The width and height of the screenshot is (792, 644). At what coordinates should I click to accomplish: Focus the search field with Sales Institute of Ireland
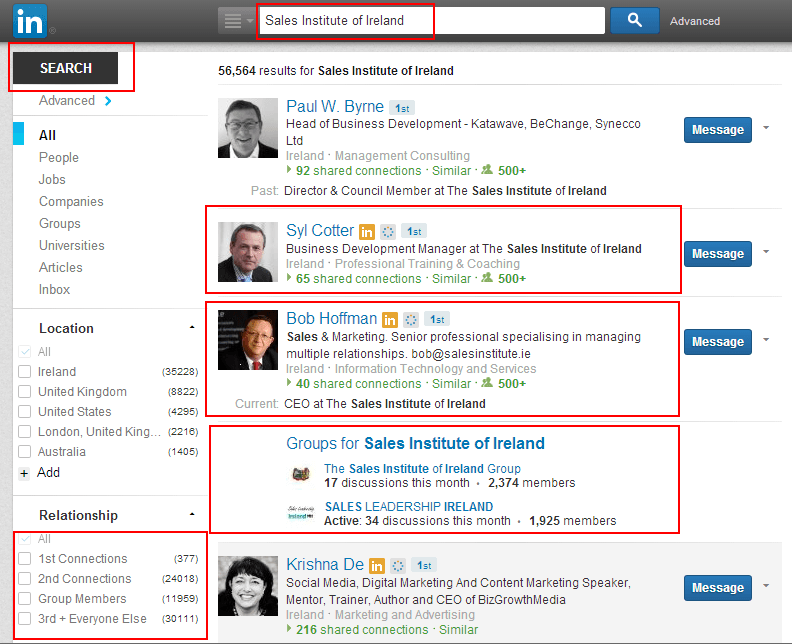(432, 21)
